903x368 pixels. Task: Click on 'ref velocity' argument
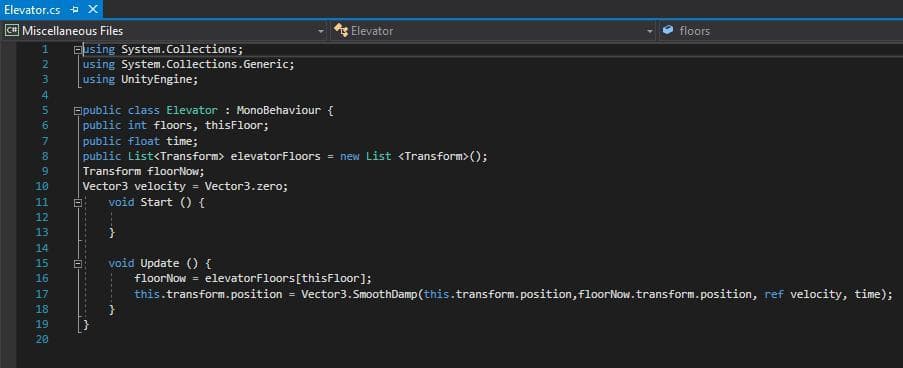803,294
